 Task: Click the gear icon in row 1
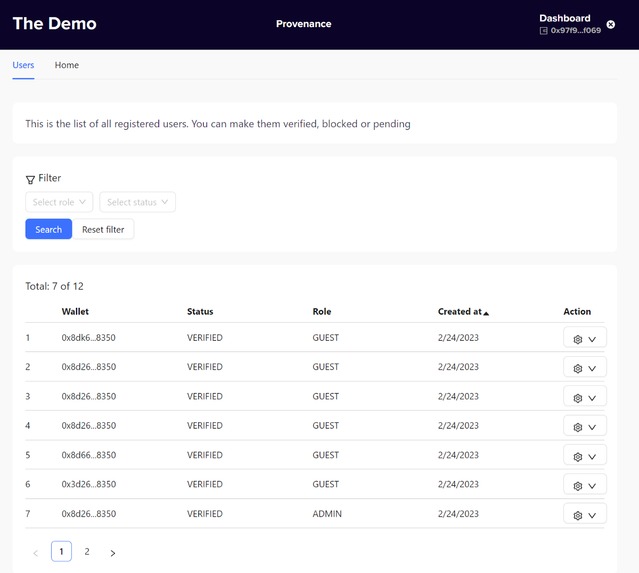coord(577,339)
